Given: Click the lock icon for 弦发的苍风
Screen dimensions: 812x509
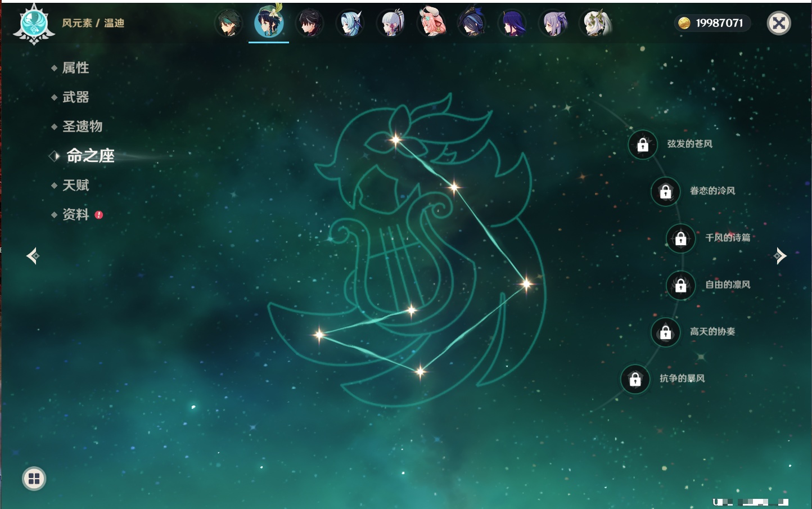Looking at the screenshot, I should [x=643, y=145].
